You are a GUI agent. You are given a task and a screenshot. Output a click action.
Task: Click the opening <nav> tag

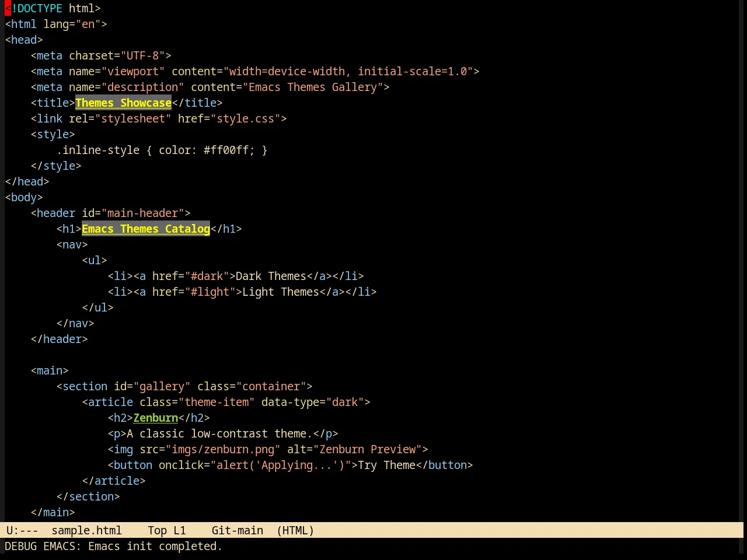(72, 244)
